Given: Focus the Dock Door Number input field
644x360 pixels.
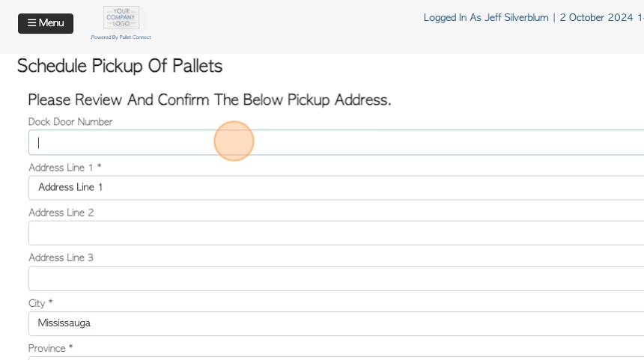Looking at the screenshot, I should 336,142.
